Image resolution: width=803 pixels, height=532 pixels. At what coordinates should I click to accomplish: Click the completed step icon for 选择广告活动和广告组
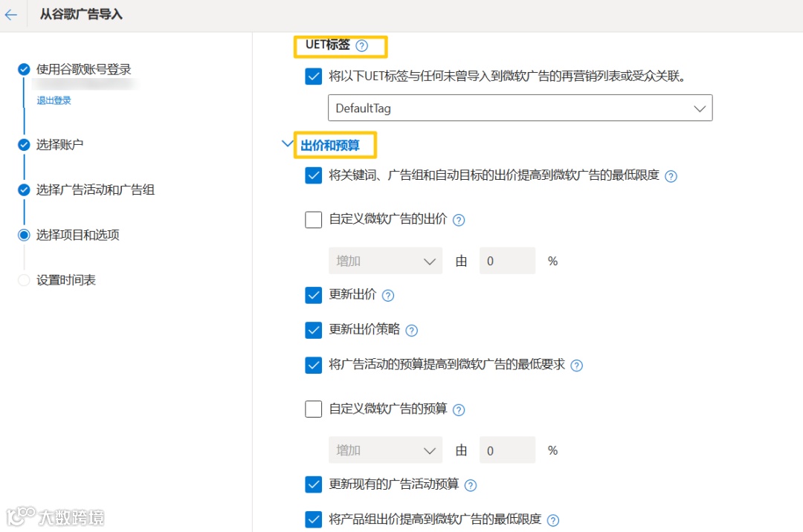click(x=24, y=189)
